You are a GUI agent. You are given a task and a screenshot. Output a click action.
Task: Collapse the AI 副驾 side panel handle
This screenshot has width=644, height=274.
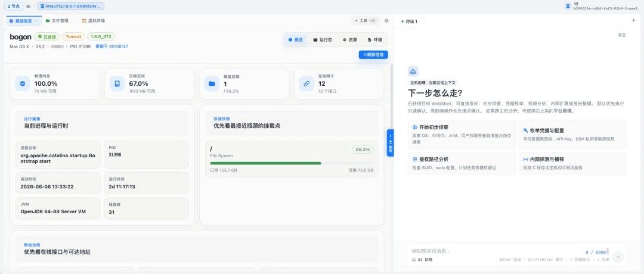click(x=390, y=143)
